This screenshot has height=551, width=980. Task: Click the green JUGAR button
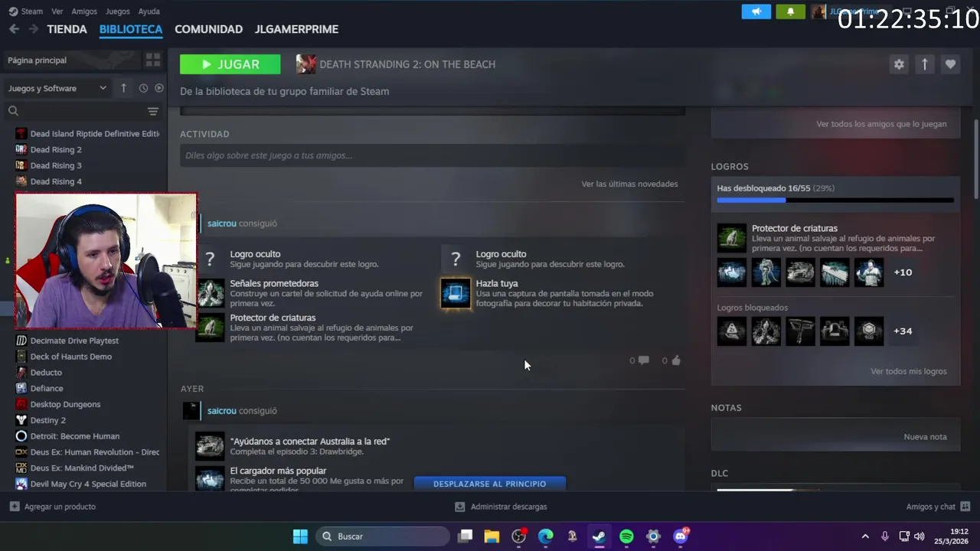click(230, 64)
